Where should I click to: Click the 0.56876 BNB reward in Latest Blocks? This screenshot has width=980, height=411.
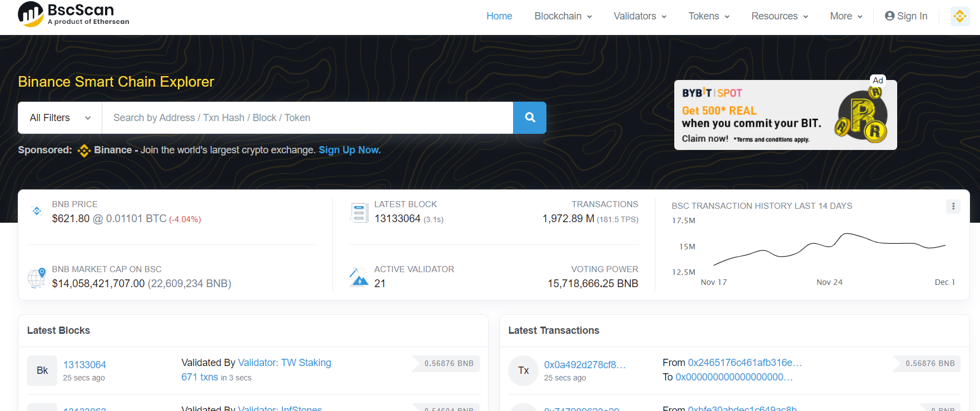446,364
